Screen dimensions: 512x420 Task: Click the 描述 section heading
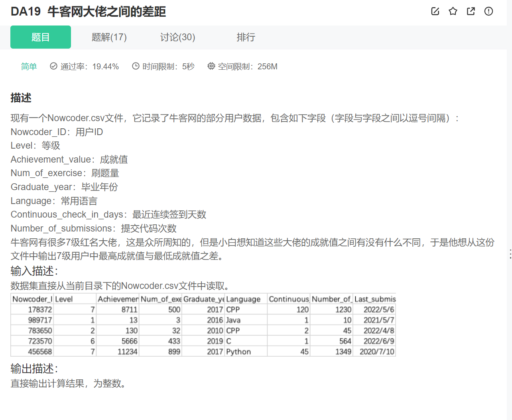point(21,98)
